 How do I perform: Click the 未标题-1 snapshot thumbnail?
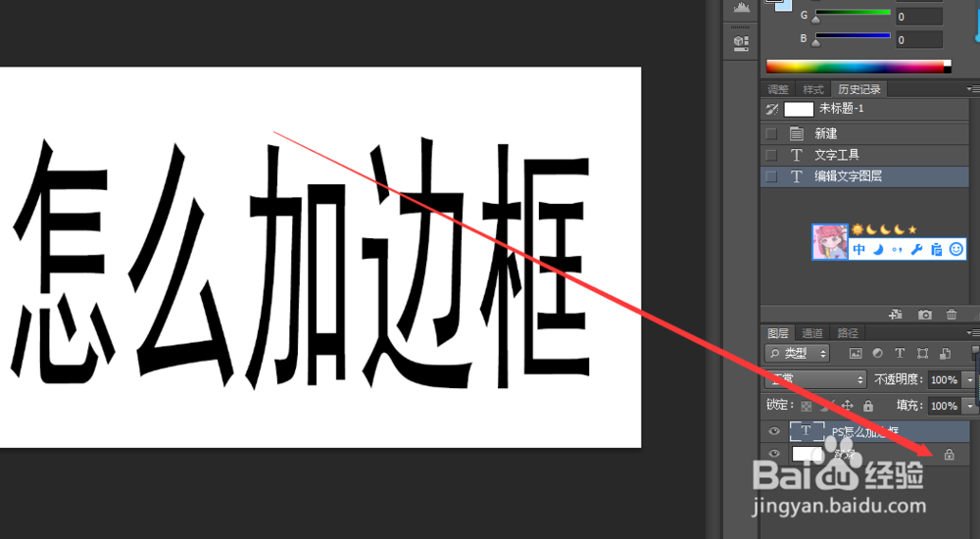click(x=799, y=110)
